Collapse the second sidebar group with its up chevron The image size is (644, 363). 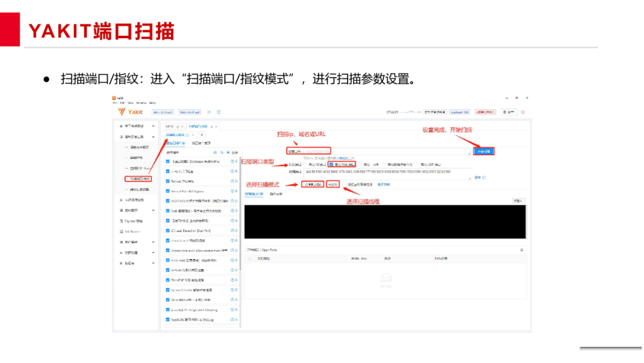pos(153,137)
